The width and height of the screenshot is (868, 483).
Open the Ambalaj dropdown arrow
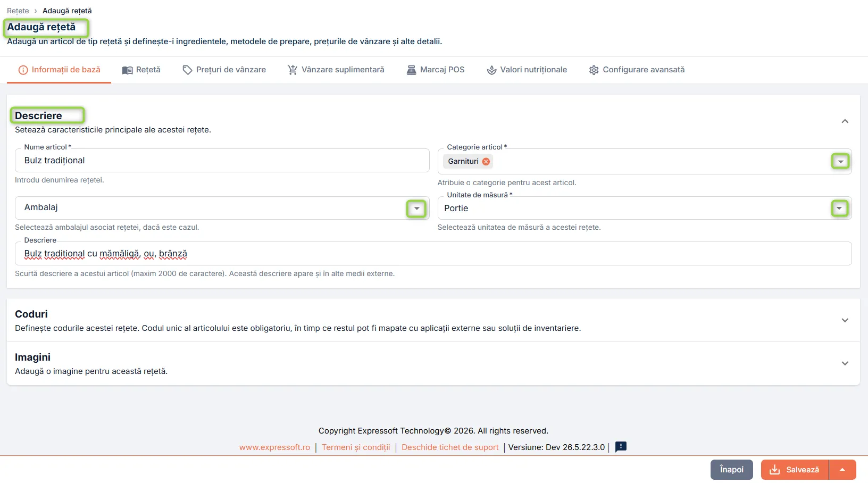click(416, 209)
